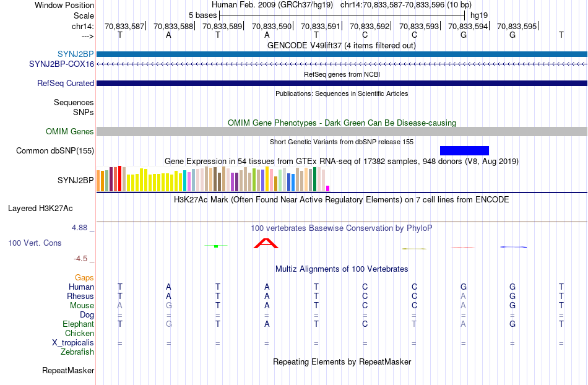Click coordinate '70,833,590' on the ruler

[x=272, y=26]
